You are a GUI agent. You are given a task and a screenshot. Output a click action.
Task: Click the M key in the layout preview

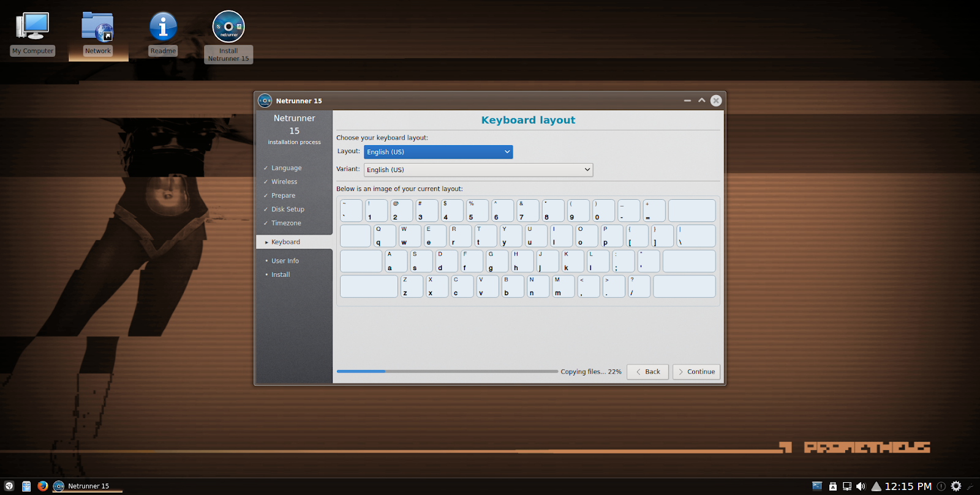pos(563,286)
